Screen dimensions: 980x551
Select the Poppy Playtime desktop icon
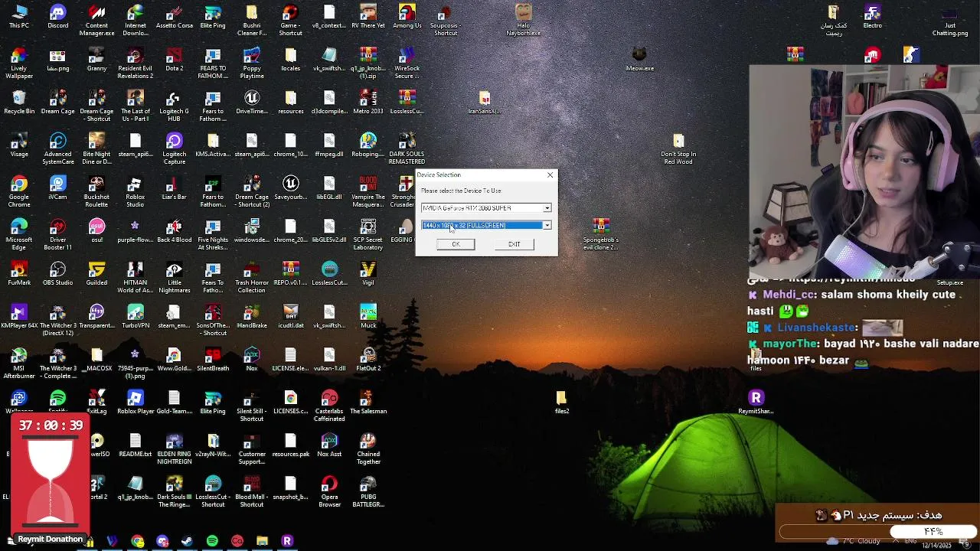pos(252,63)
